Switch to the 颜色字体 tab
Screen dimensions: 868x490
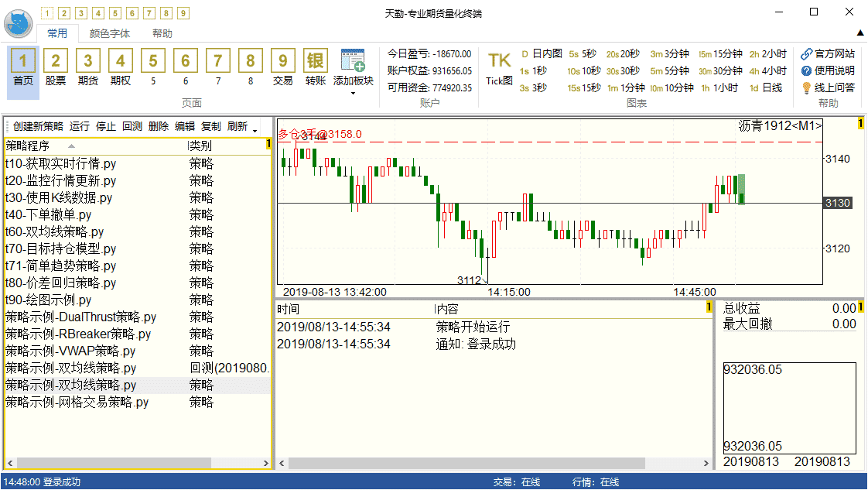point(110,33)
